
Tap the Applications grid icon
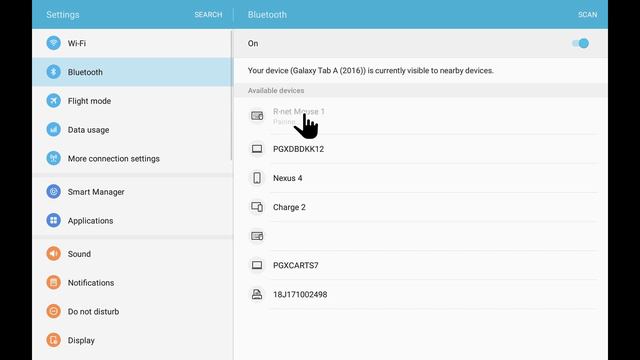pyautogui.click(x=53, y=220)
